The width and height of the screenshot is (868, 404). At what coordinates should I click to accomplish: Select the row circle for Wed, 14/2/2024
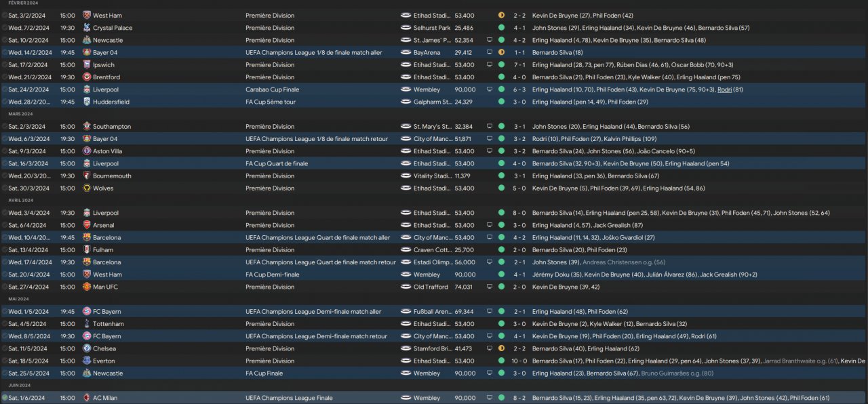[4, 52]
